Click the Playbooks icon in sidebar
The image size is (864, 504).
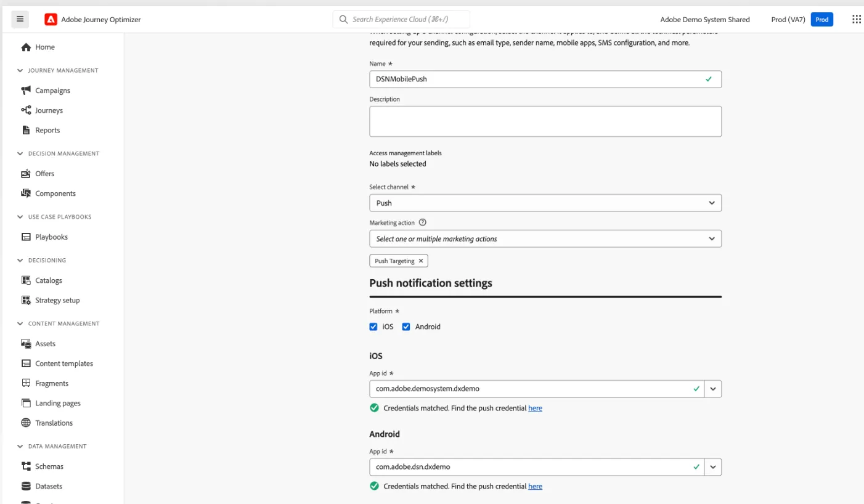click(26, 237)
